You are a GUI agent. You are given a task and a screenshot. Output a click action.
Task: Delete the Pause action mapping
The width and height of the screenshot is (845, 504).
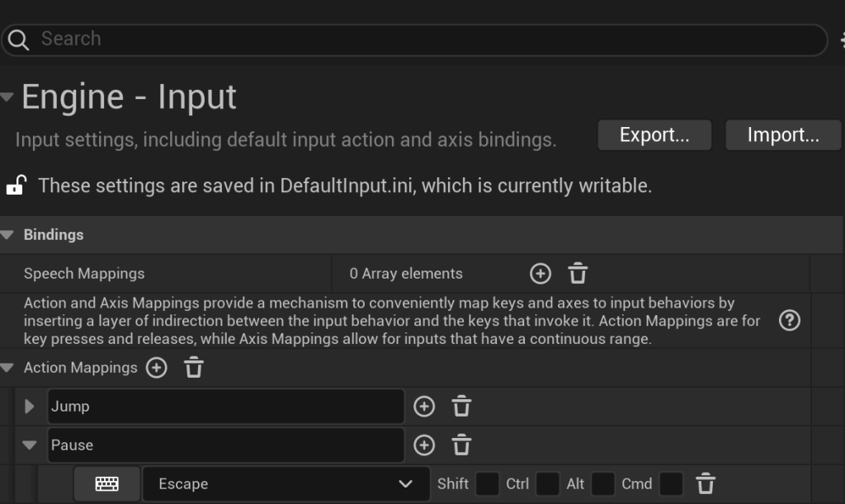point(461,445)
